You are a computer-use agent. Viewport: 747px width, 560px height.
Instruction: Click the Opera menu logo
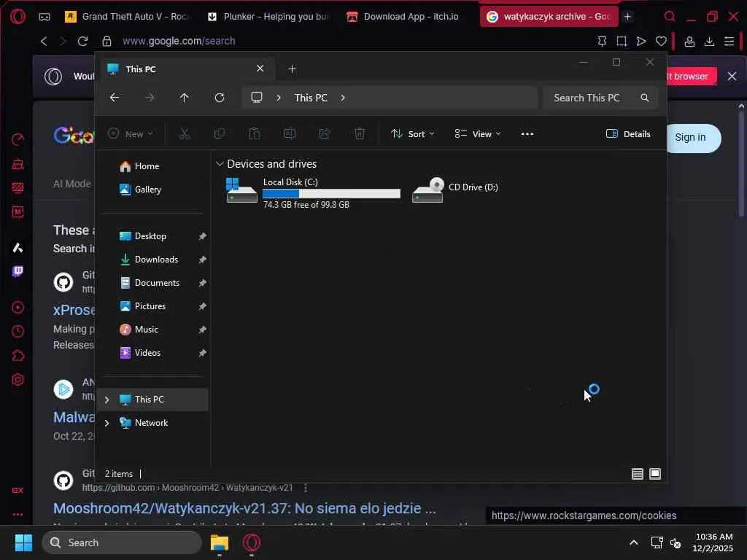click(x=18, y=17)
